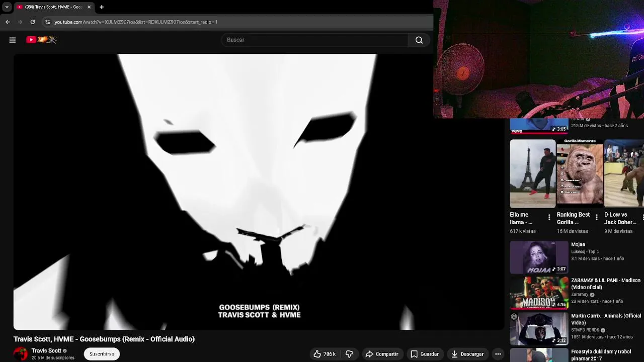Open Freestyle duki dam y trebol title

[x=601, y=355]
